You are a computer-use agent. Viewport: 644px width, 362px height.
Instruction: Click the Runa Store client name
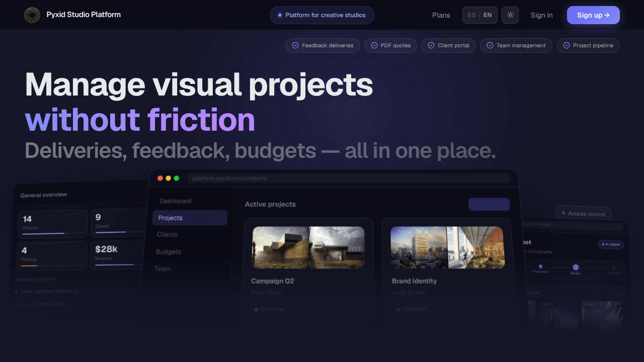(265, 293)
